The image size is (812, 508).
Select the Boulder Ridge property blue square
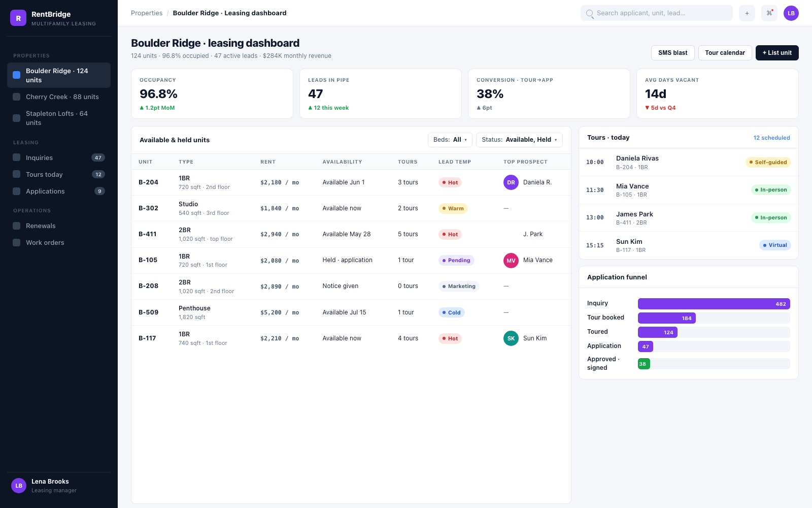(17, 75)
